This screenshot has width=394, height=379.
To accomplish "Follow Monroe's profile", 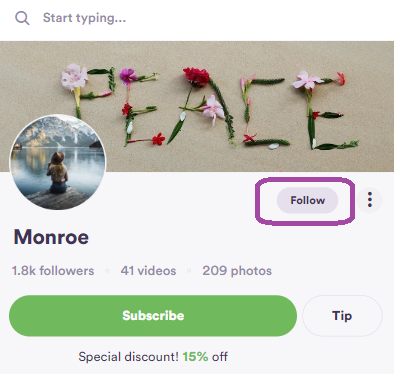I will (x=307, y=200).
